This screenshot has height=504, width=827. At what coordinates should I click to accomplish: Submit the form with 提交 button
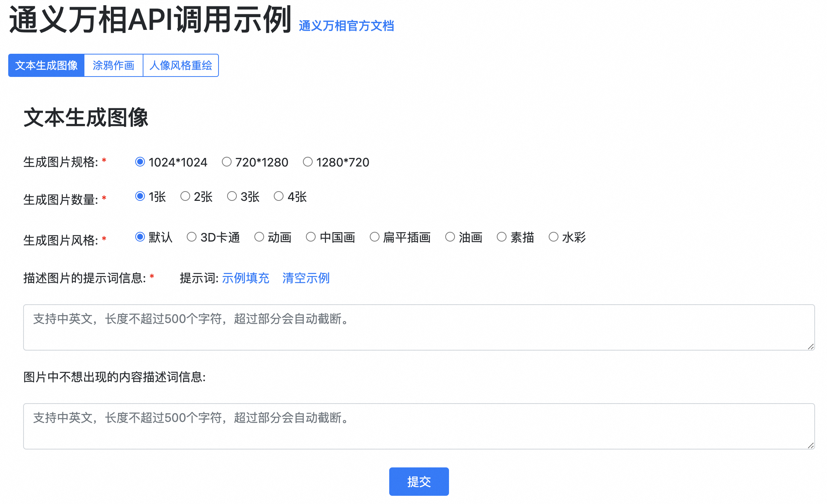click(419, 482)
